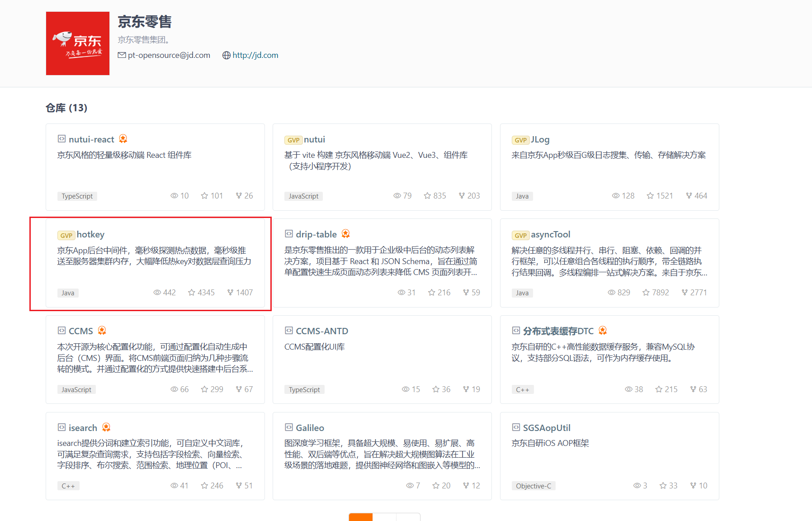Click the eye watch icon on the isearch card
Image resolution: width=812 pixels, height=521 pixels.
click(174, 486)
